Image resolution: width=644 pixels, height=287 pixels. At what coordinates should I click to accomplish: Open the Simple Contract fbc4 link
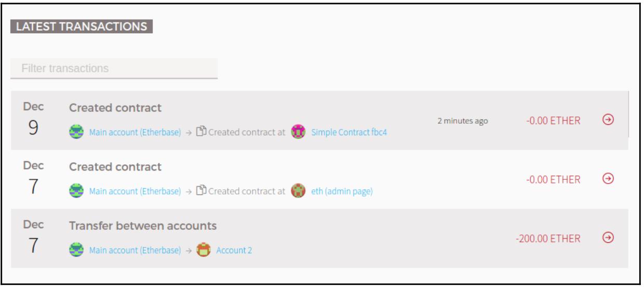coord(349,132)
